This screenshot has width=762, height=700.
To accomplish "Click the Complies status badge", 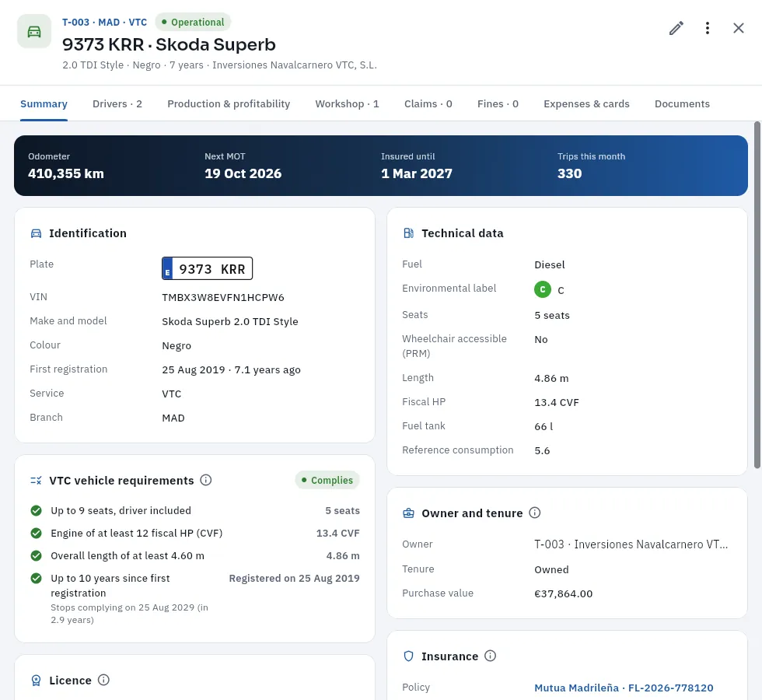I will coord(327,481).
